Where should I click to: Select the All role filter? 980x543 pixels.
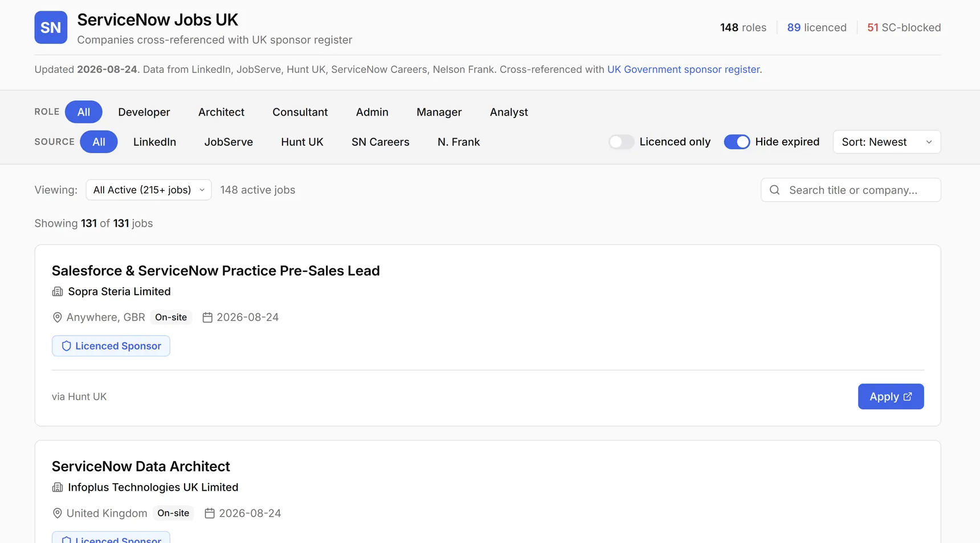[84, 112]
